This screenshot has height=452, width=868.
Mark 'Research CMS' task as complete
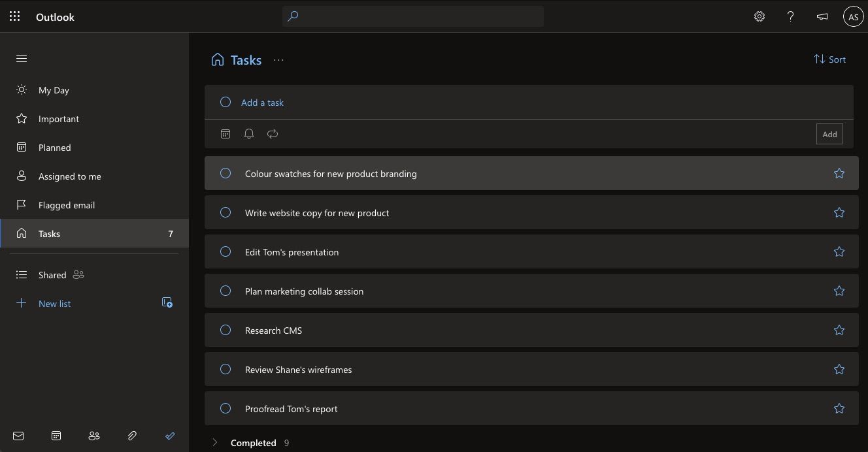click(x=225, y=330)
